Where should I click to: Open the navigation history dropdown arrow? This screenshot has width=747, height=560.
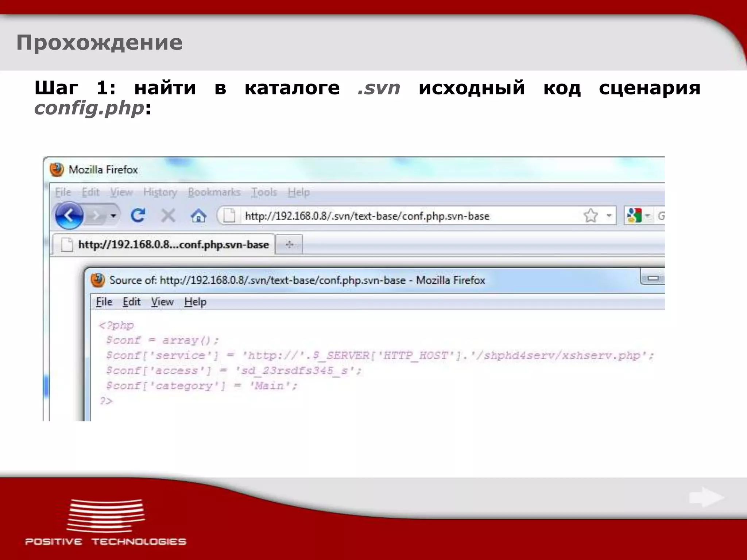point(113,216)
